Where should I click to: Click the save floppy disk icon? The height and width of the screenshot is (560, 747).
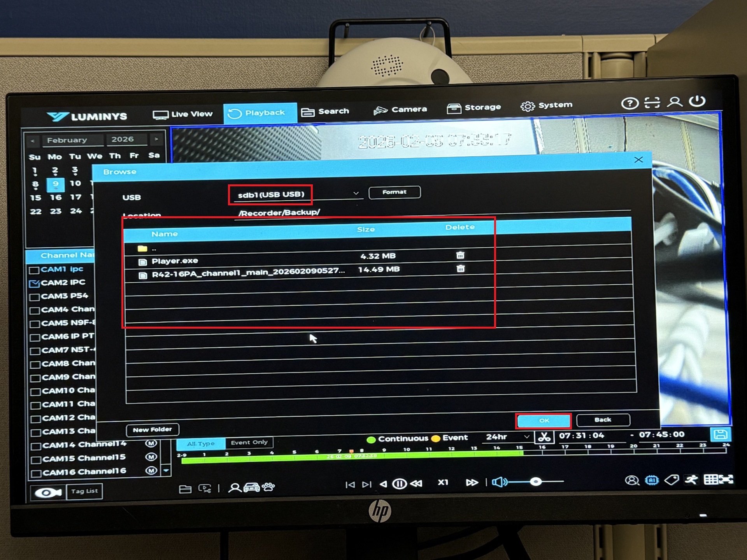[x=720, y=434]
